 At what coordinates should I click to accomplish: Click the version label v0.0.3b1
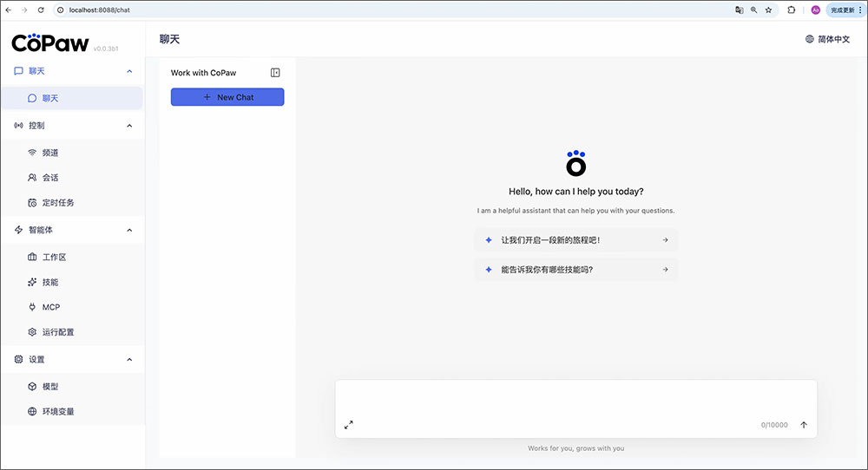click(x=106, y=49)
